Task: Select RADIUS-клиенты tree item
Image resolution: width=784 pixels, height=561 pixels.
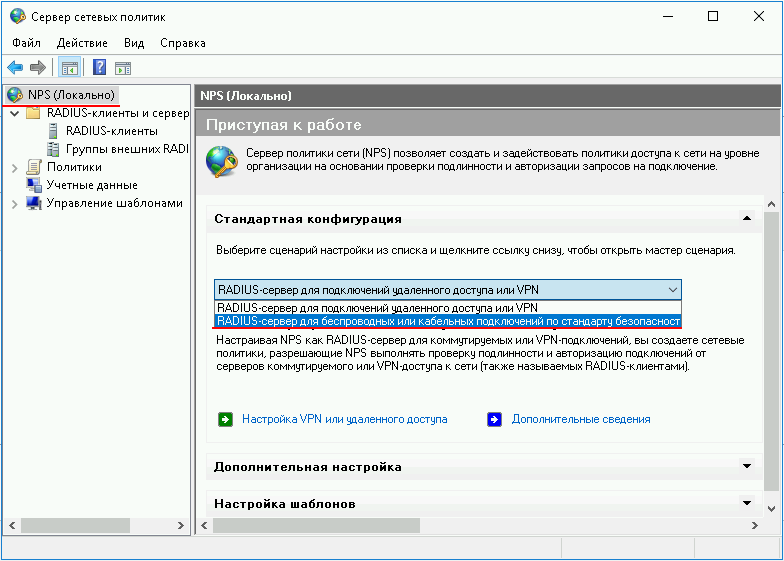Action: 112,131
